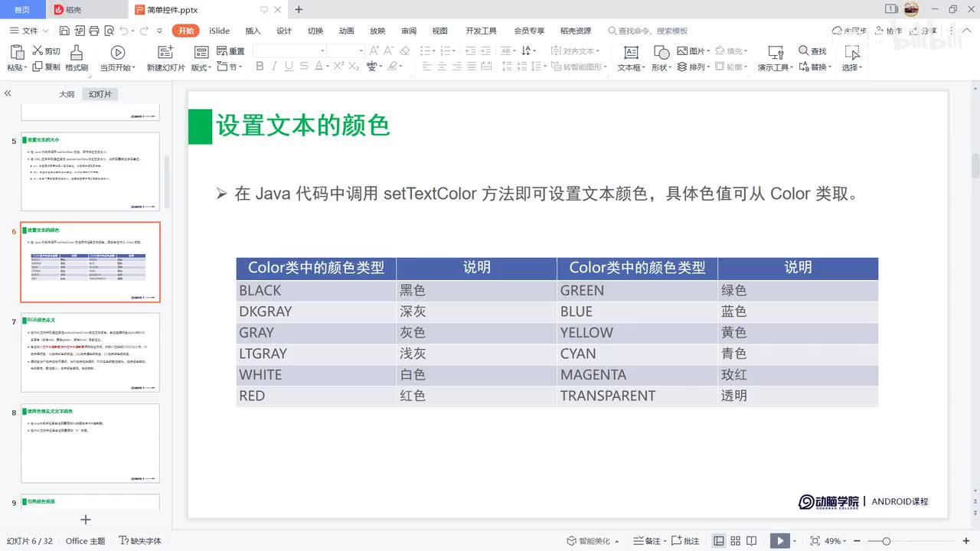Start slideshow from current slide 当页开始

pos(117,58)
